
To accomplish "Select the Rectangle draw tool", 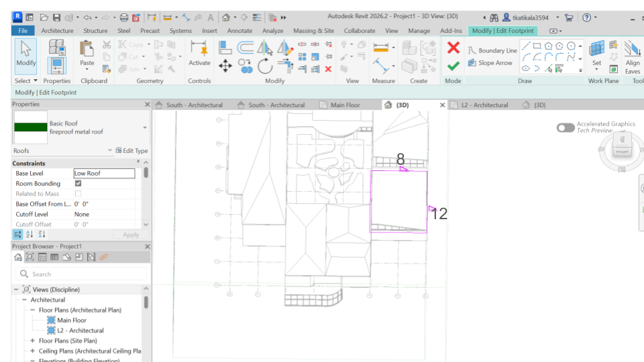I will (537, 46).
